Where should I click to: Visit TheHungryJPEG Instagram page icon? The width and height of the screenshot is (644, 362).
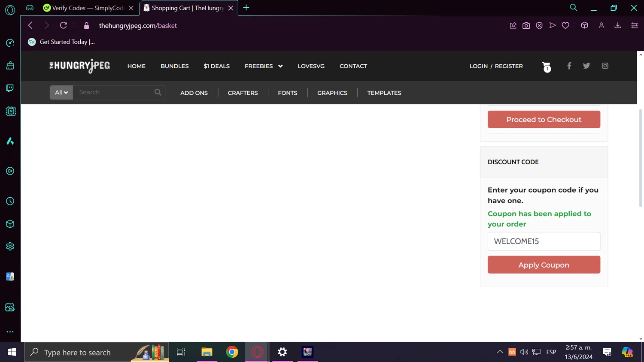pos(605,66)
